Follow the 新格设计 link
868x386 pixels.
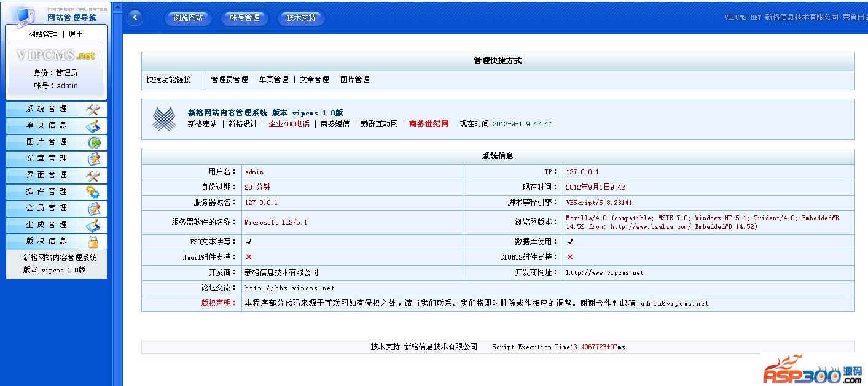coord(243,124)
